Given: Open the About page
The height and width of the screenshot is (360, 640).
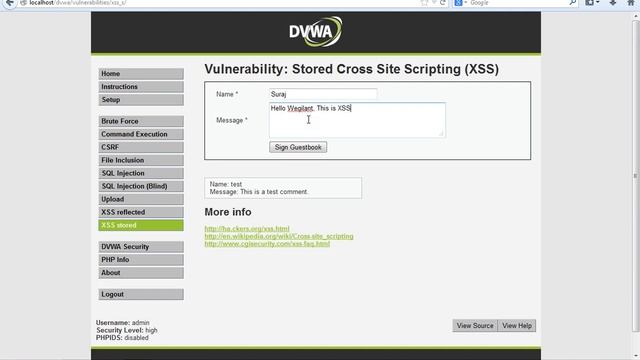Looking at the screenshot, I should tap(141, 273).
